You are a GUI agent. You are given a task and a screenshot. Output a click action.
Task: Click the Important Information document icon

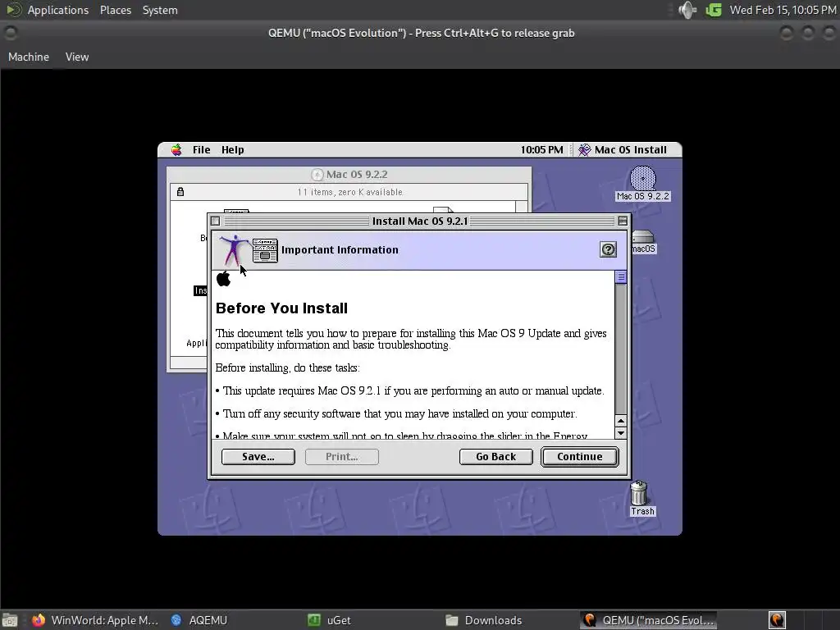[265, 250]
